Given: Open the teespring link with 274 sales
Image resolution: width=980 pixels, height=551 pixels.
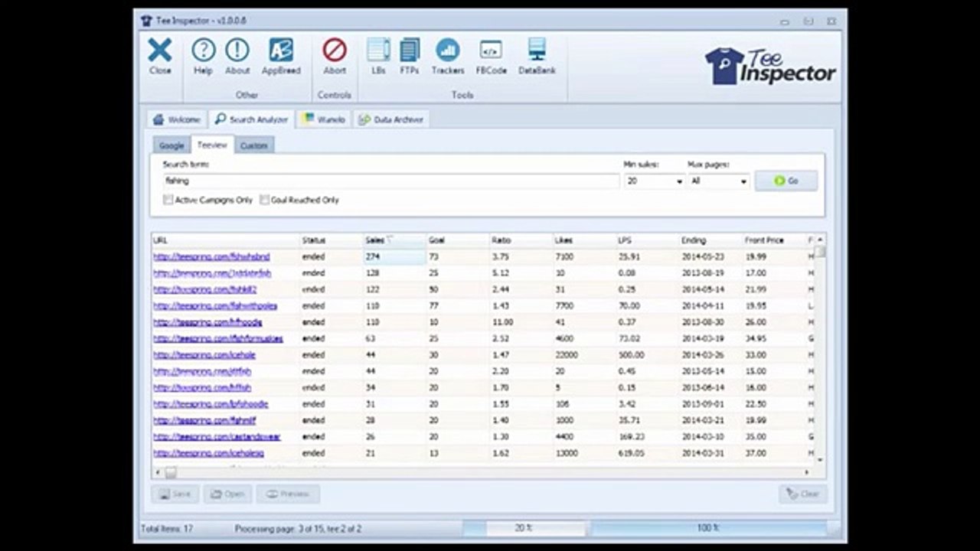Looking at the screenshot, I should click(x=211, y=257).
